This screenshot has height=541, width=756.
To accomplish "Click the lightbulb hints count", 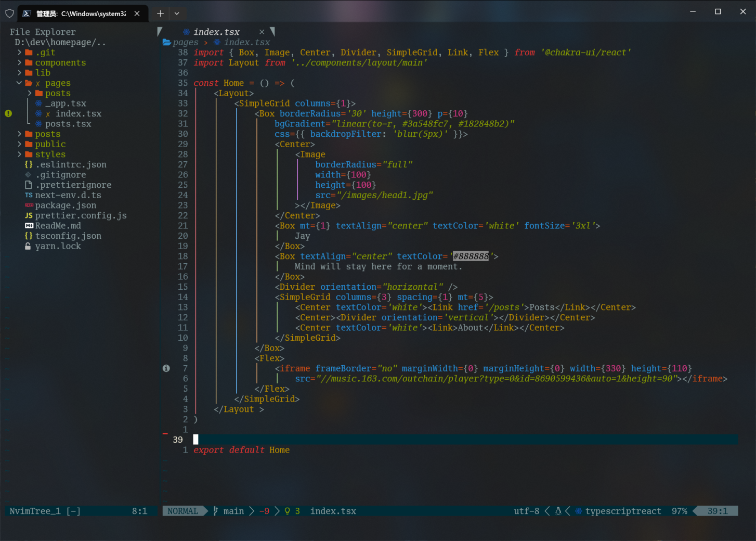I will 292,511.
